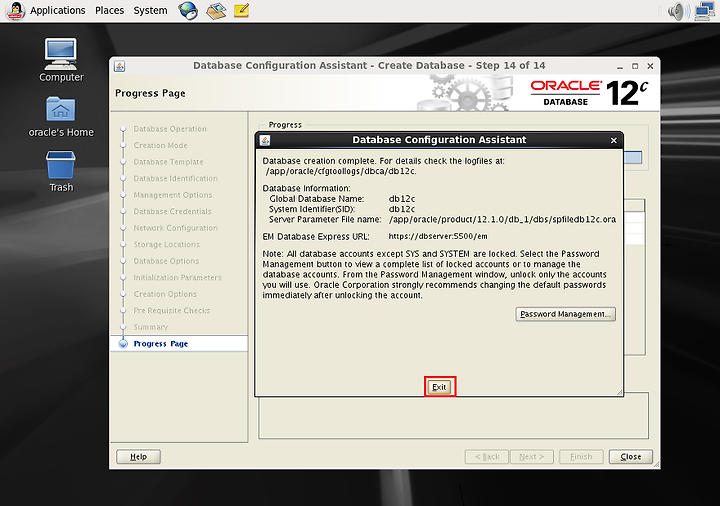Click the dialog resize grip corner
Screen dimensions: 720x506
pos(619,392)
